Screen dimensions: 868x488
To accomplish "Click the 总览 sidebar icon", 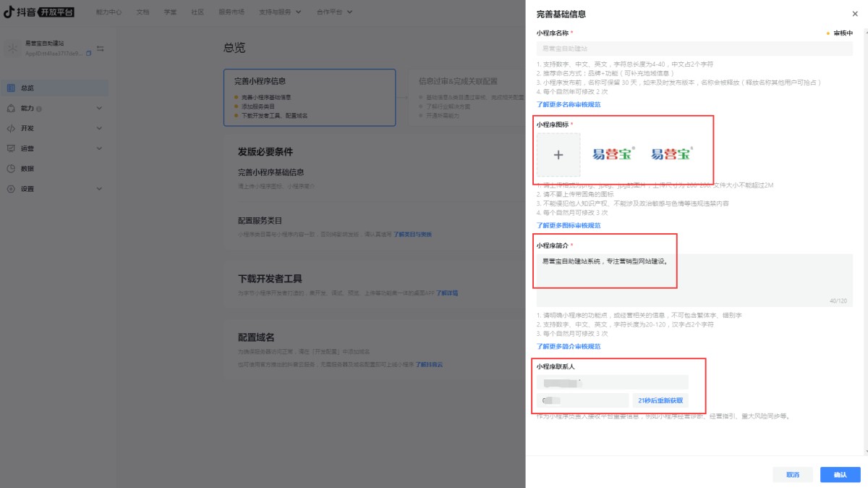I will coord(11,88).
